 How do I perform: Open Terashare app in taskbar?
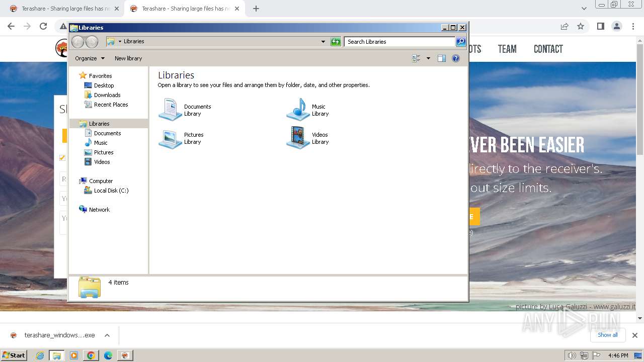tap(125, 355)
